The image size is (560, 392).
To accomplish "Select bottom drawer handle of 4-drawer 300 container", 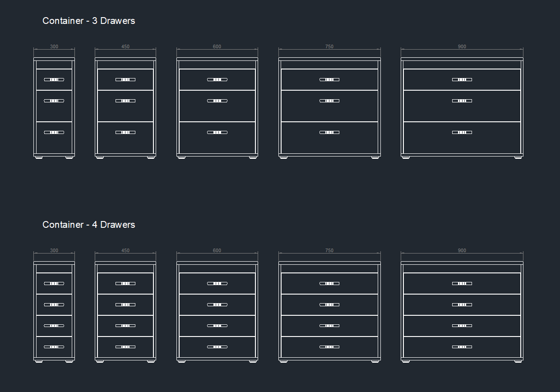I will click(x=54, y=347).
